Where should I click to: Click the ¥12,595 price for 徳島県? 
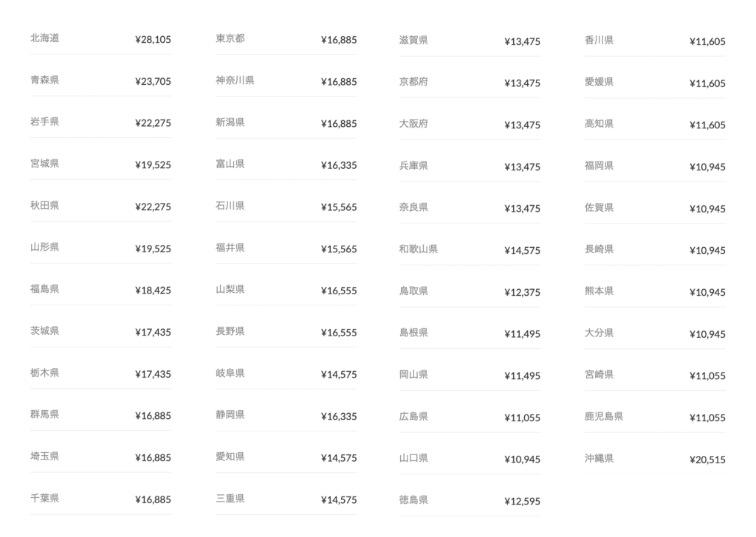pos(522,502)
